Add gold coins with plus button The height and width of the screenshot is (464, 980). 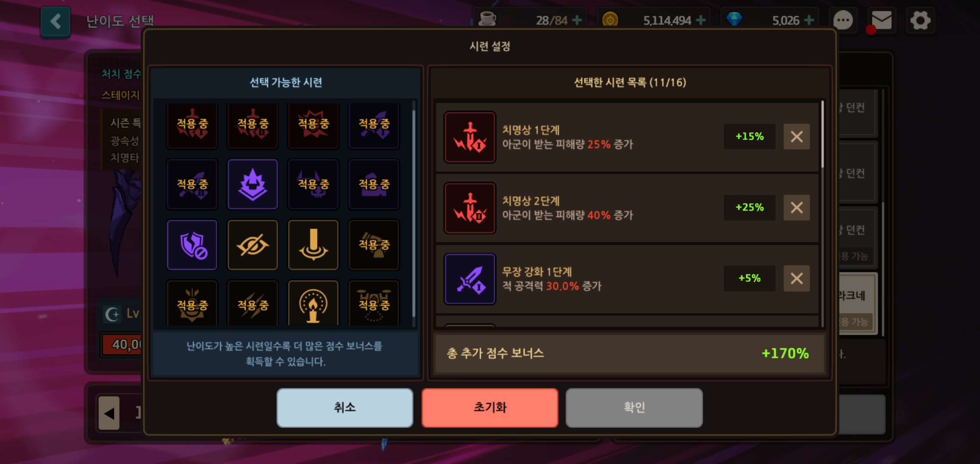click(x=701, y=20)
